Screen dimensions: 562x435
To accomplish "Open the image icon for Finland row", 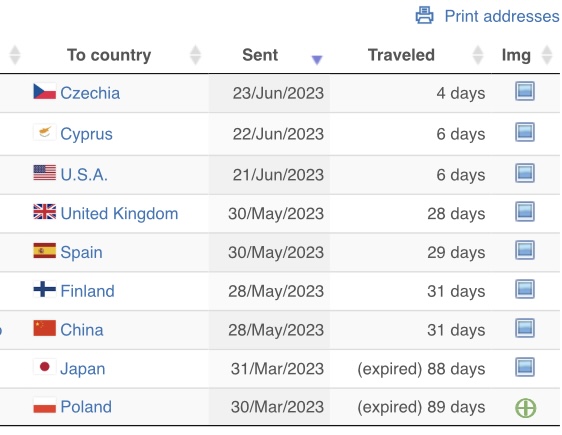I will coord(525,289).
